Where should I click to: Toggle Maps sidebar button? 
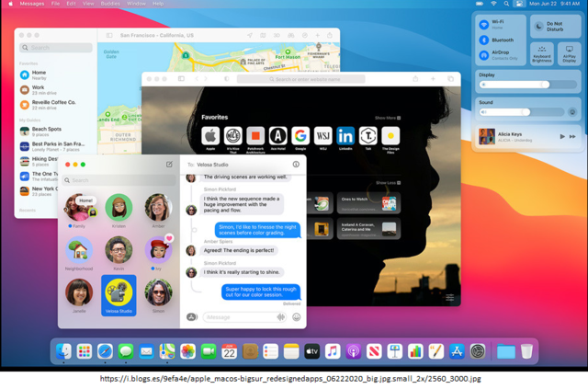(109, 35)
